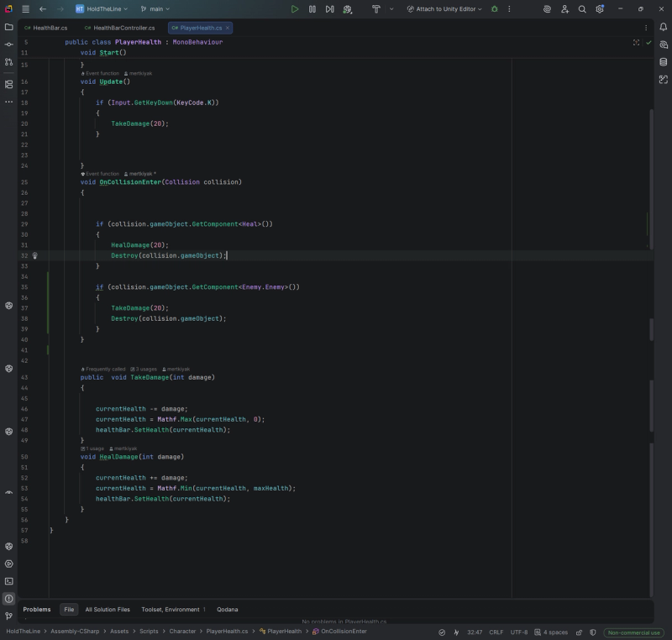
Task: Toggle the Problems tool window button
Action: click(x=8, y=599)
